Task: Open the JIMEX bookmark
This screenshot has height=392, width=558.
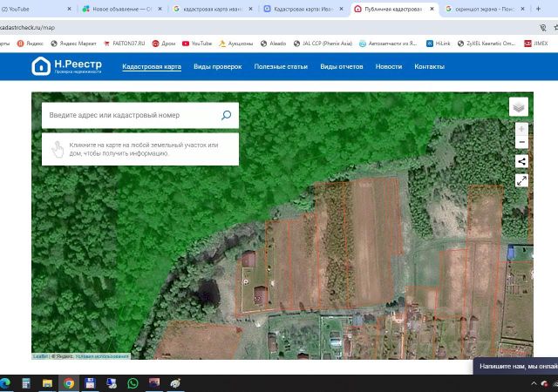Action: 535,44
